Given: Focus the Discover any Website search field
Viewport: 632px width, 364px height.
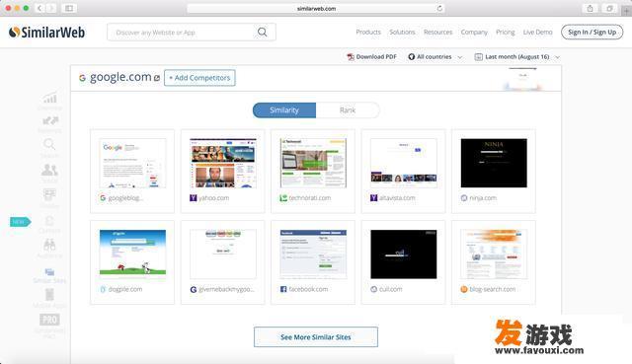Looking at the screenshot, I should coord(183,33).
